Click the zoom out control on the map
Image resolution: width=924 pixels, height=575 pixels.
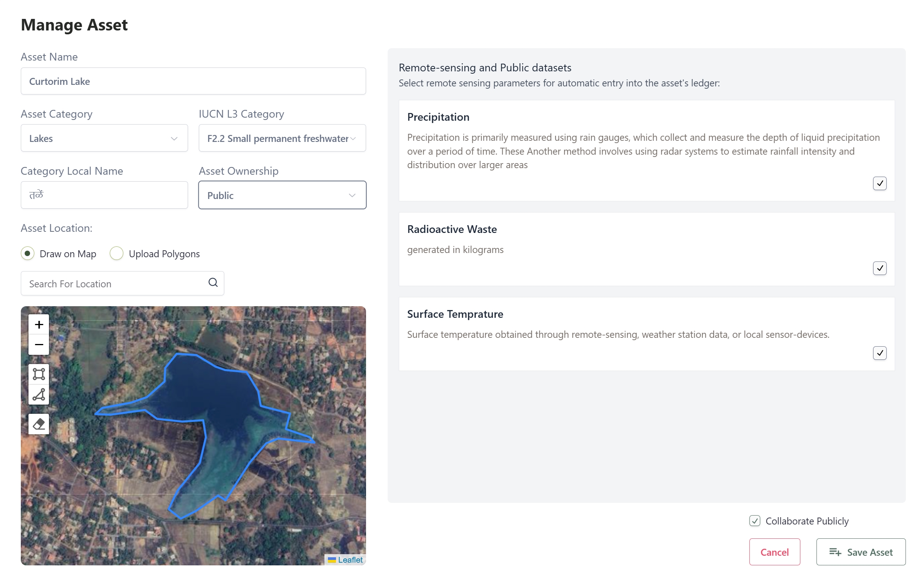[39, 344]
